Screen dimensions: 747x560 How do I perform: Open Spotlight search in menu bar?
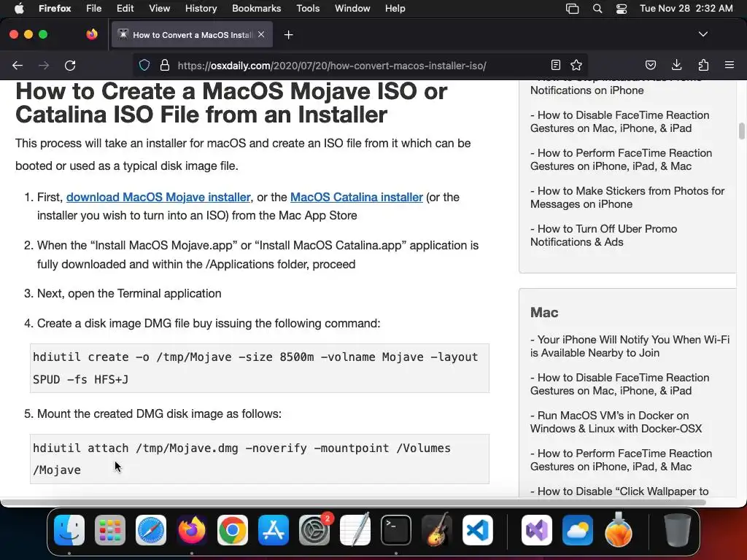coord(597,8)
